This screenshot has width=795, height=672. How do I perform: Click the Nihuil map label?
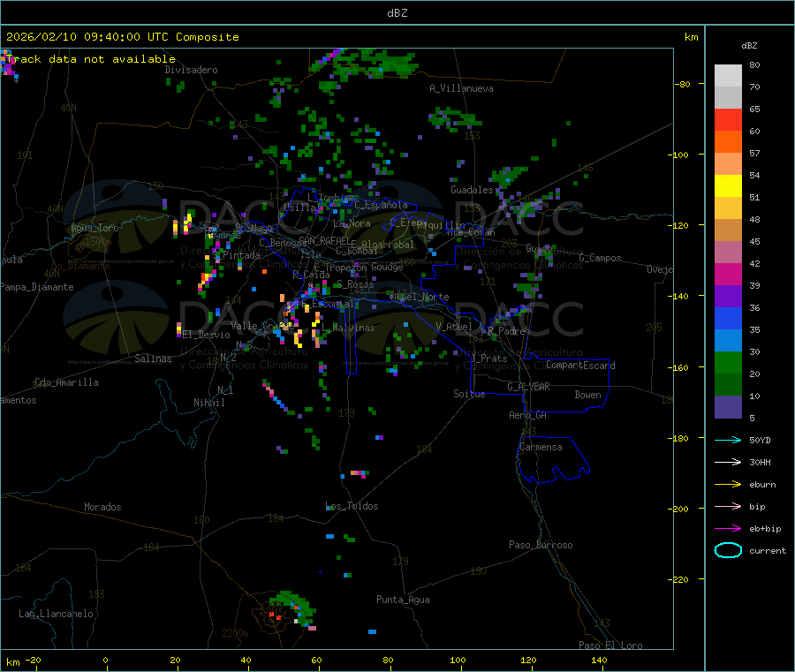point(208,403)
